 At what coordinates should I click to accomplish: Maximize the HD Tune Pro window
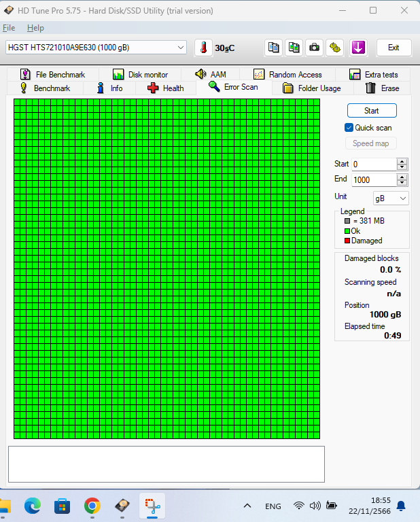(373, 10)
